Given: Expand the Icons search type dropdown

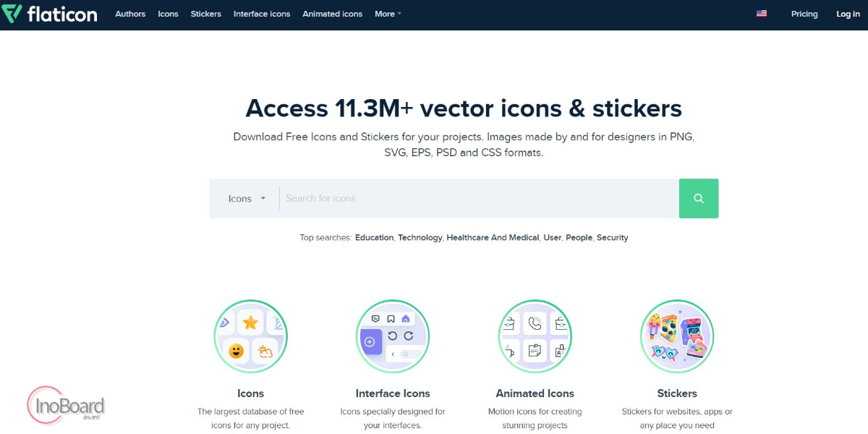Looking at the screenshot, I should (x=247, y=198).
